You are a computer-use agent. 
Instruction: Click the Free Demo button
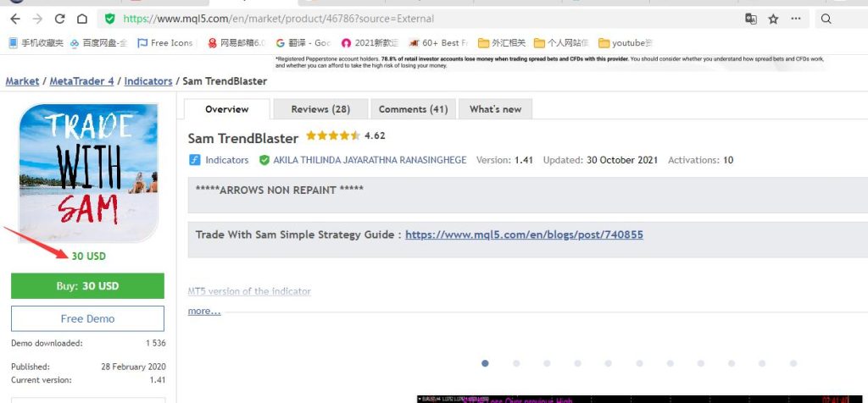click(87, 318)
